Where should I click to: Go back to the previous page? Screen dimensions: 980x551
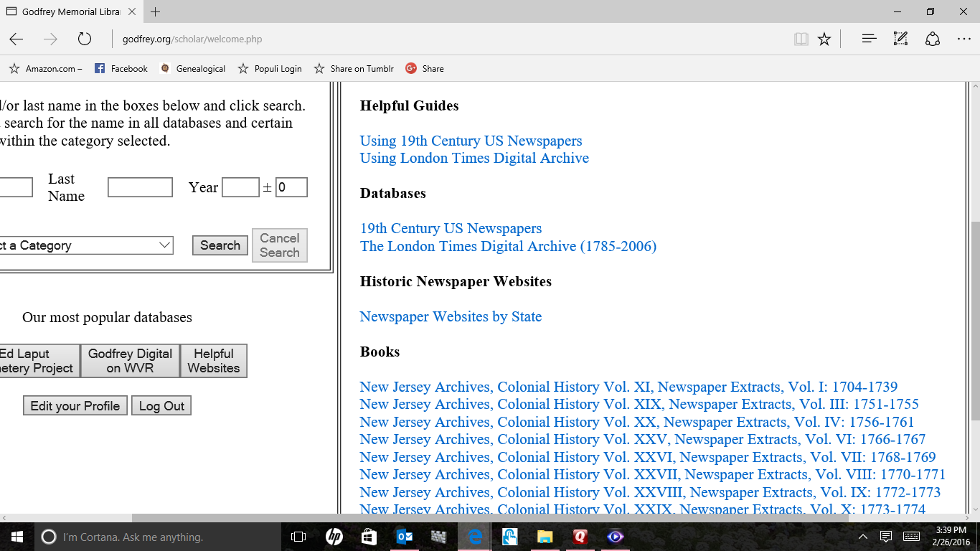click(16, 39)
